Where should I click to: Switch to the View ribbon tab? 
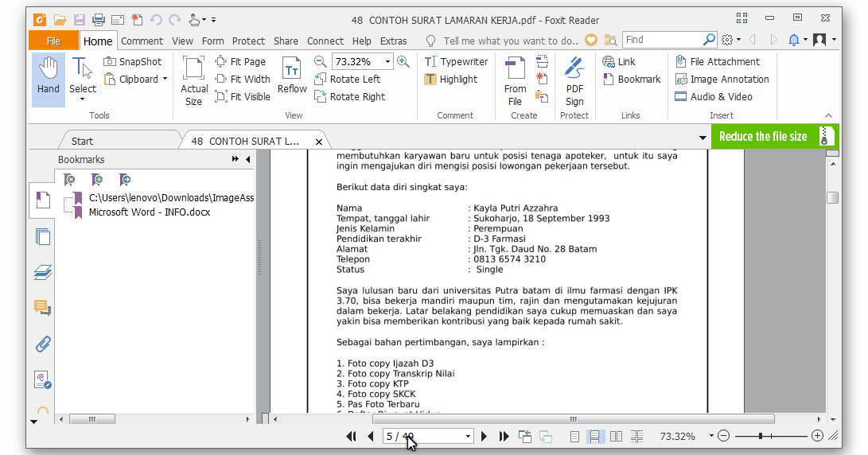tap(182, 41)
